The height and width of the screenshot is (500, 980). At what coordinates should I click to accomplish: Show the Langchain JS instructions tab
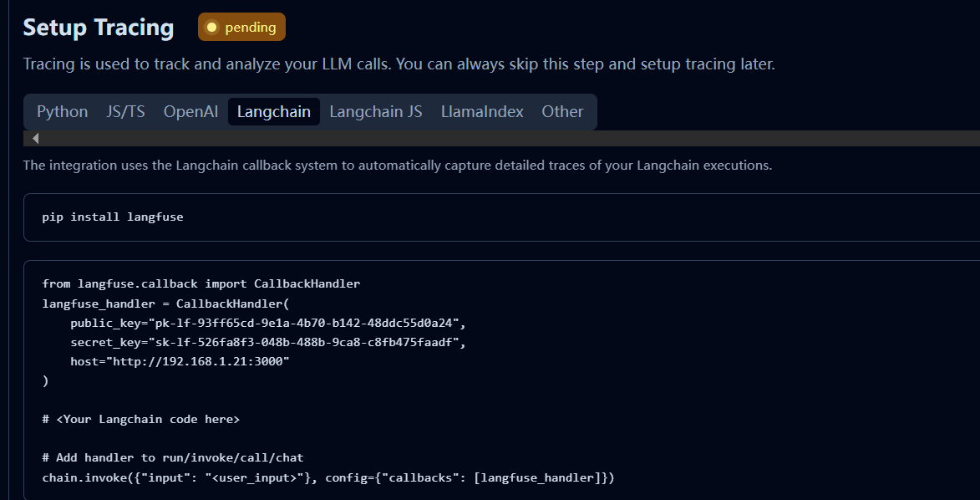pyautogui.click(x=376, y=111)
